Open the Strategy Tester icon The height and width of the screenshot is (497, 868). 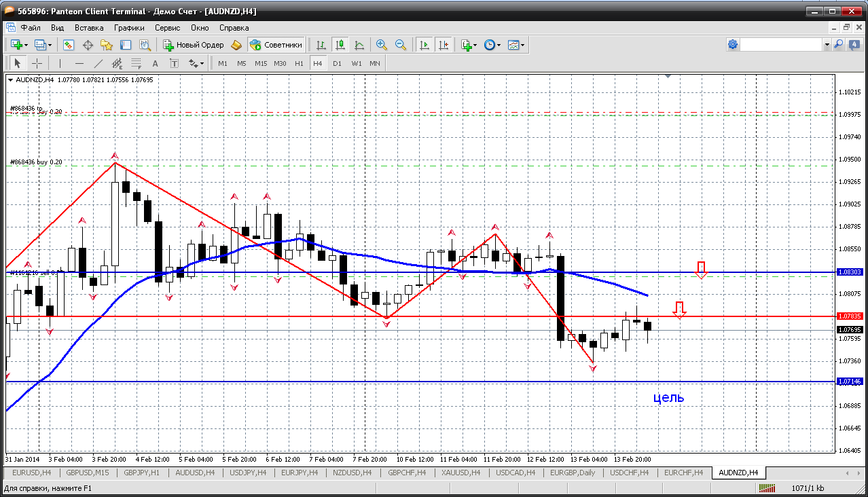tap(145, 45)
